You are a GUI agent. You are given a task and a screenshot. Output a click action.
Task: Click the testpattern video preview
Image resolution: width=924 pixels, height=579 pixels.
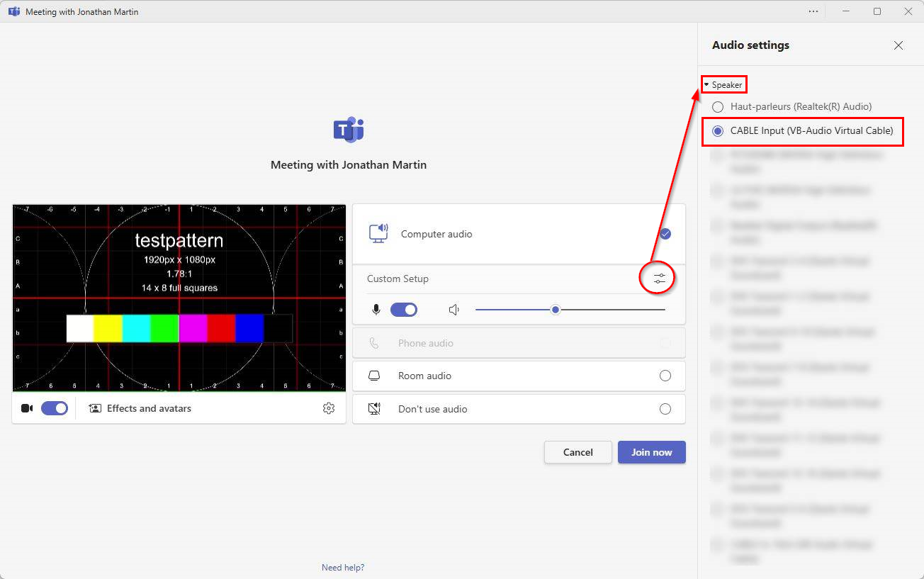[179, 298]
